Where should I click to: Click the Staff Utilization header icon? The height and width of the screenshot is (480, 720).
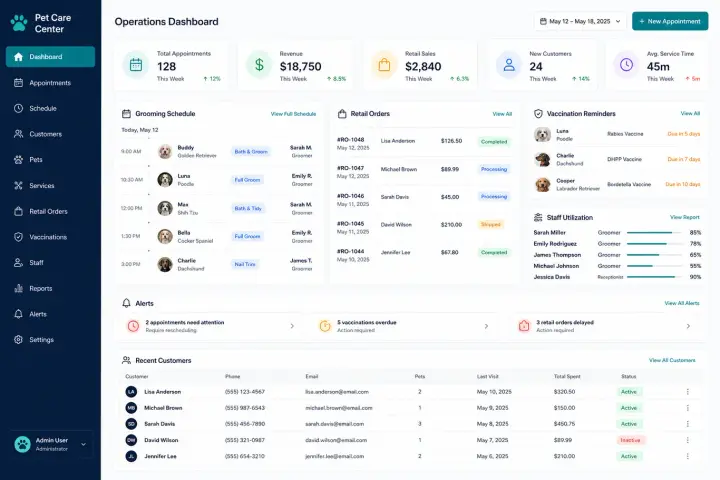coord(538,217)
